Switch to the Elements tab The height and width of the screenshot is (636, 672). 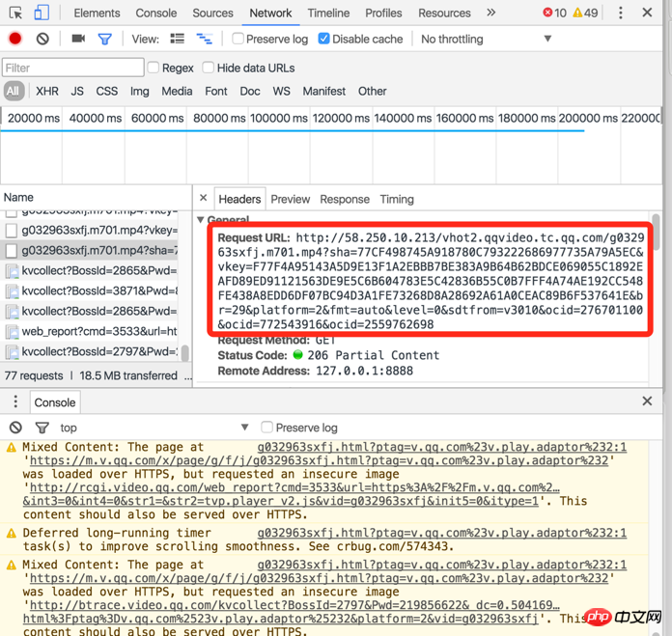click(x=97, y=14)
